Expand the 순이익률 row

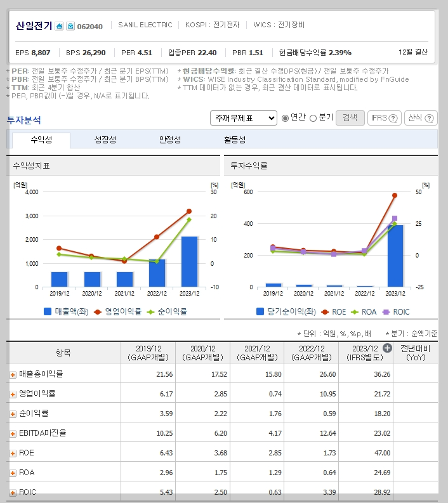13,414
